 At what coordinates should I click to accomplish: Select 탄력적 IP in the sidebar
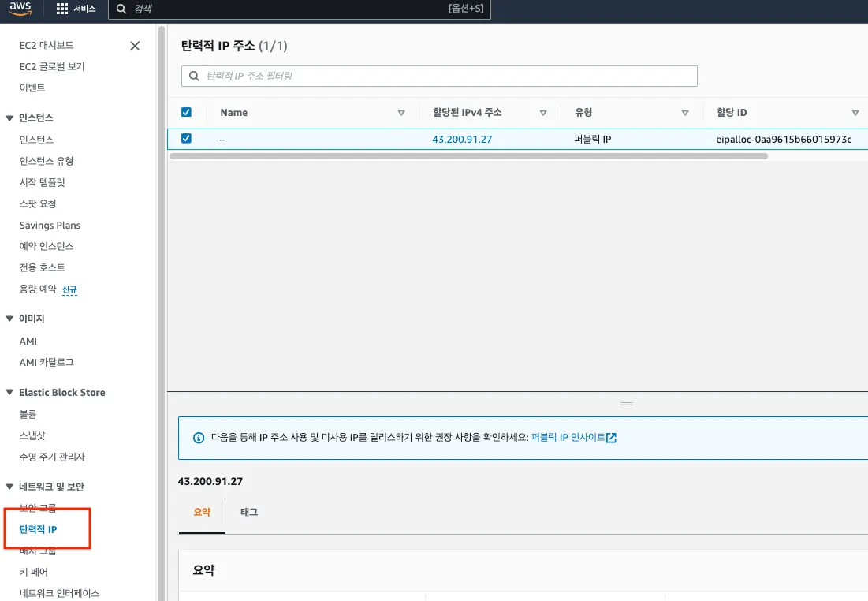[38, 529]
